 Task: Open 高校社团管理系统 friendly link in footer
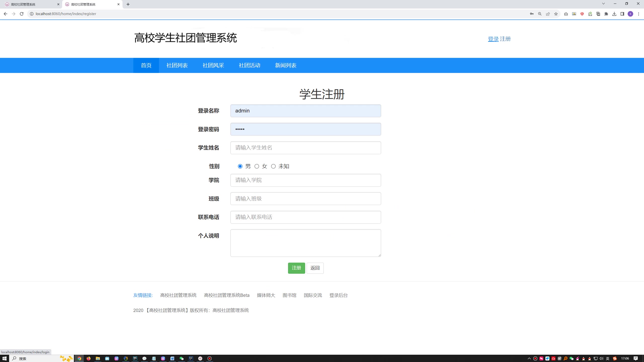point(178,295)
